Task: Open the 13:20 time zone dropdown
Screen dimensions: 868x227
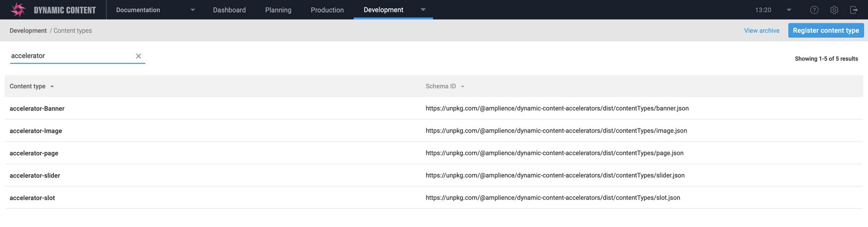Action: 789,10
